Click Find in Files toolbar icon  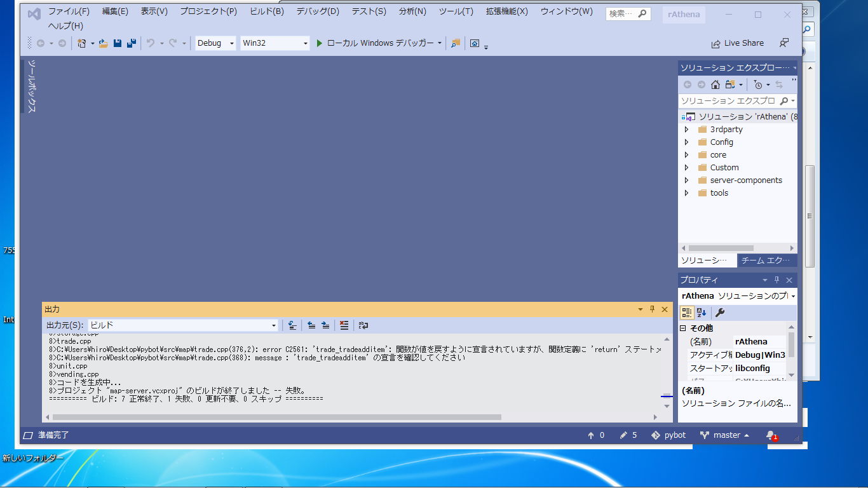455,43
